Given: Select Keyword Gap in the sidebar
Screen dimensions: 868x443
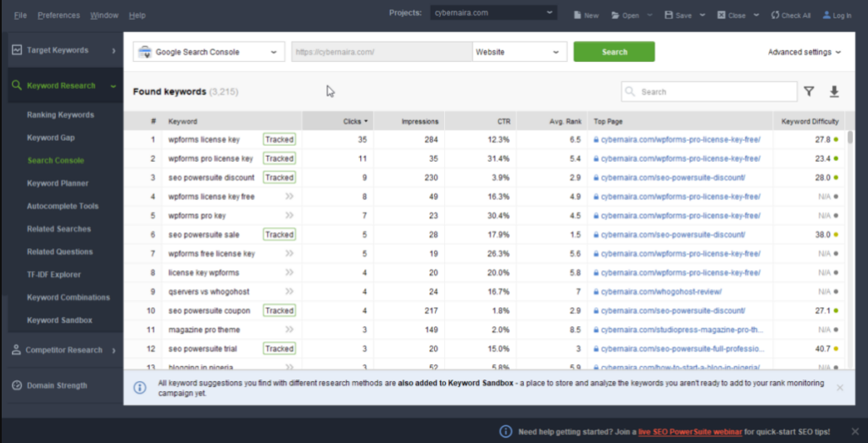Looking at the screenshot, I should pyautogui.click(x=51, y=137).
